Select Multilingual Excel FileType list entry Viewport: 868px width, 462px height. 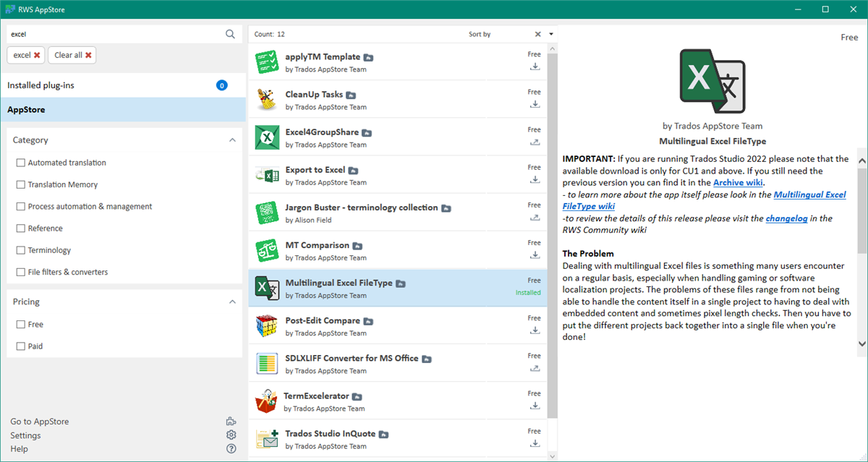398,288
